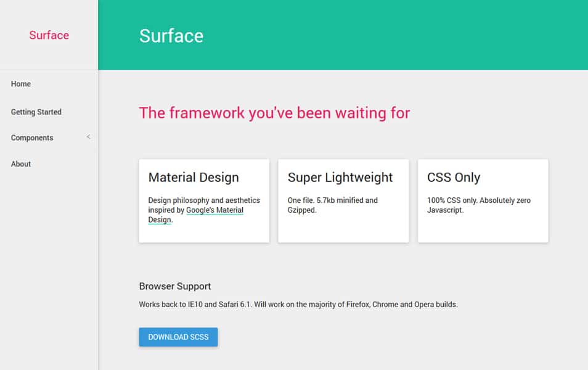
Task: Open the About page
Action: click(x=20, y=164)
